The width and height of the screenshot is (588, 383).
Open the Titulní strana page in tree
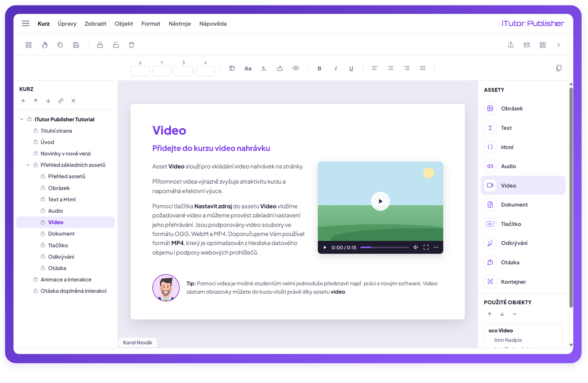point(56,131)
